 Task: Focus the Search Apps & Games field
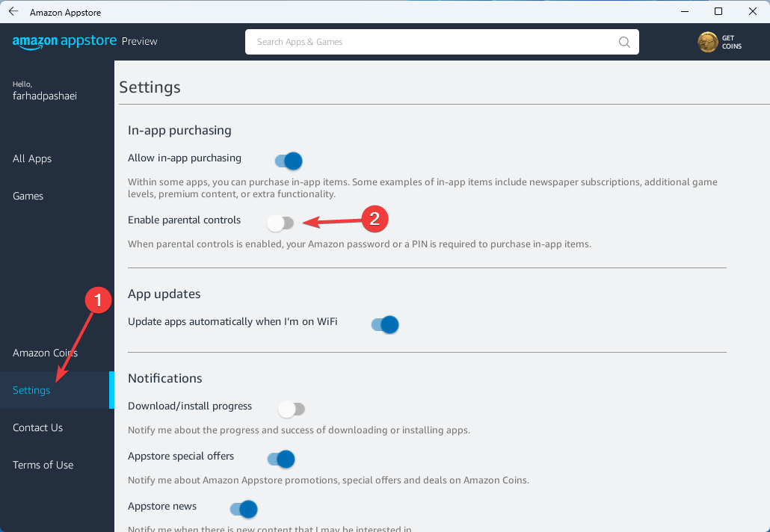click(442, 42)
